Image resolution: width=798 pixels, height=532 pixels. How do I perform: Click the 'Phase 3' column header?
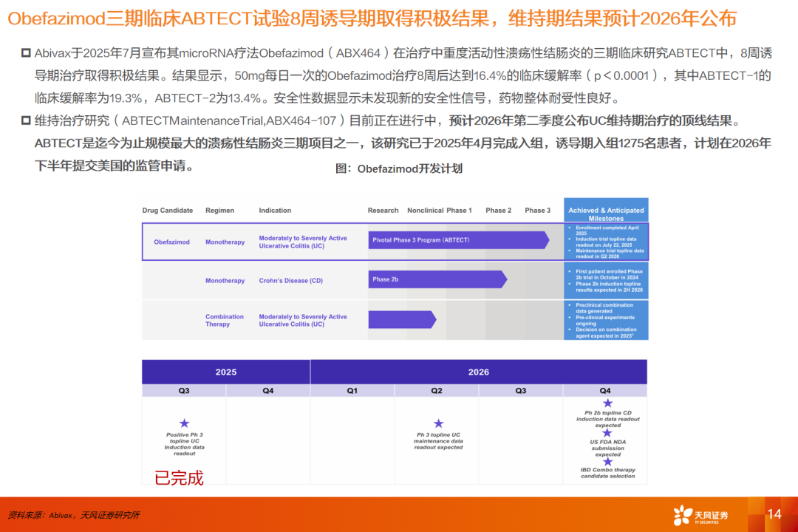537,211
